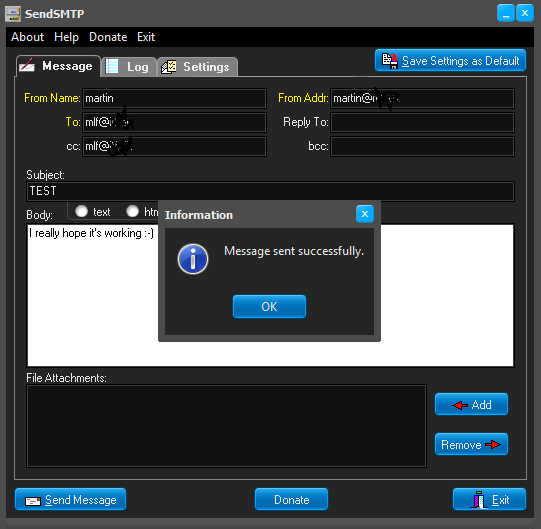Click the notepad icon on the Log tab
541x529 pixels.
(x=112, y=66)
